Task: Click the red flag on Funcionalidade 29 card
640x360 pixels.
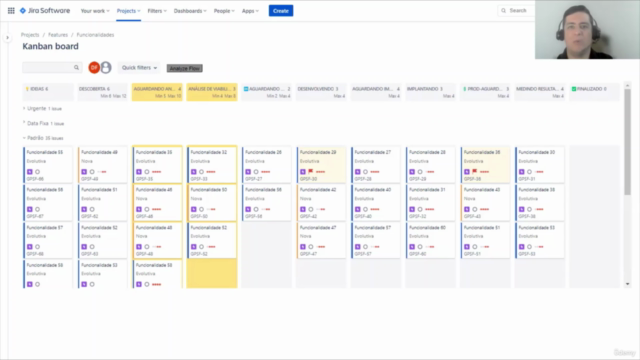Action: 311,171
